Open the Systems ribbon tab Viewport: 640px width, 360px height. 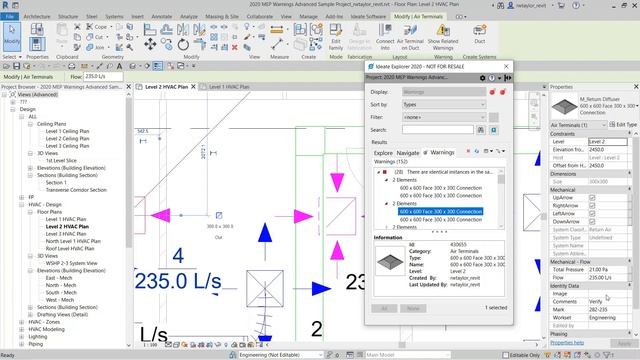114,17
